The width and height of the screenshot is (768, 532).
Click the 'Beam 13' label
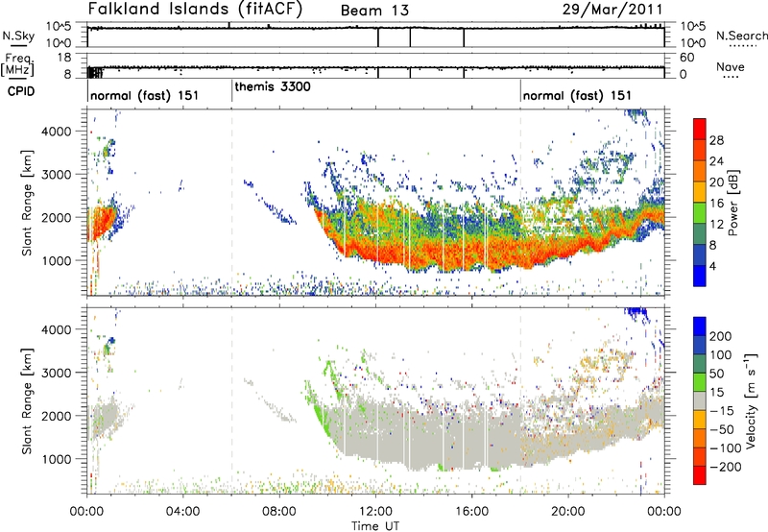click(374, 11)
